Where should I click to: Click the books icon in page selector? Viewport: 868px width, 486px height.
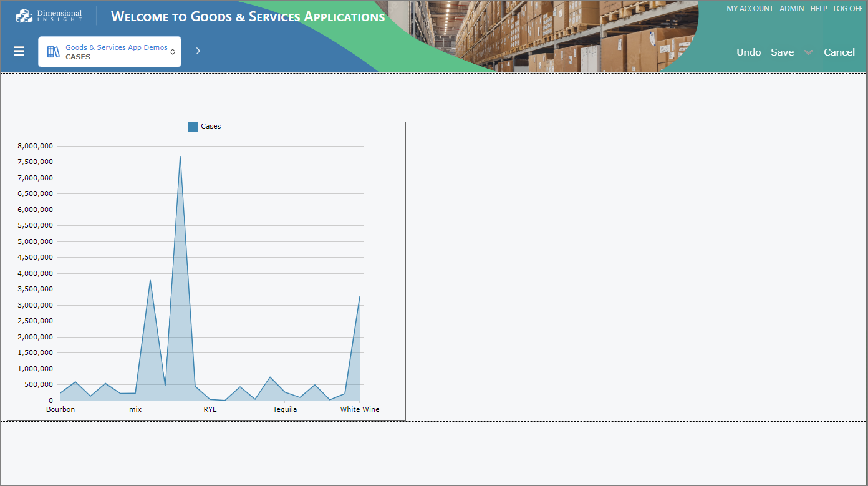[54, 52]
